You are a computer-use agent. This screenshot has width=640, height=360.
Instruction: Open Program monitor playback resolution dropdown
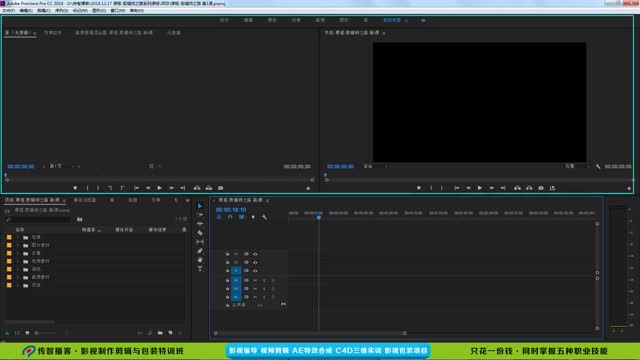(x=577, y=167)
